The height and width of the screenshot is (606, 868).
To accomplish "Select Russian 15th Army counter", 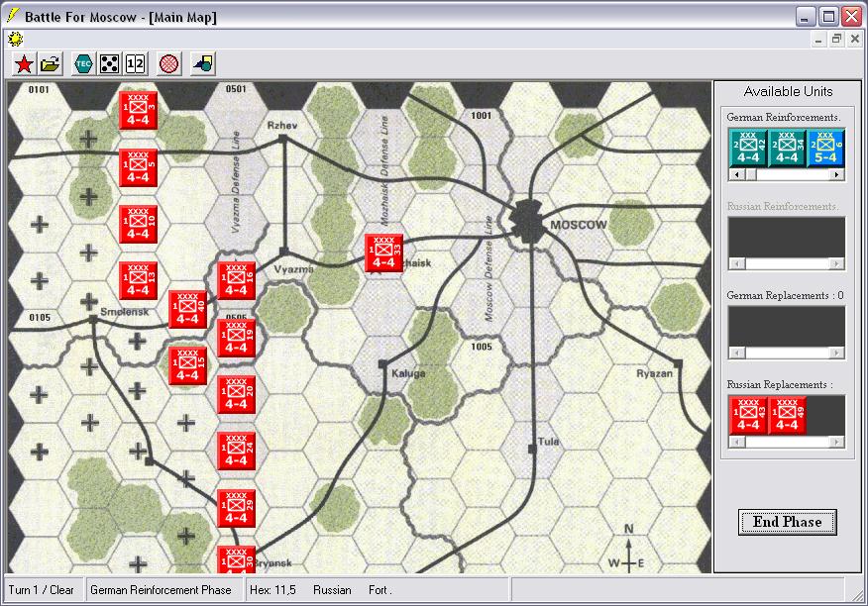I will pos(187,365).
